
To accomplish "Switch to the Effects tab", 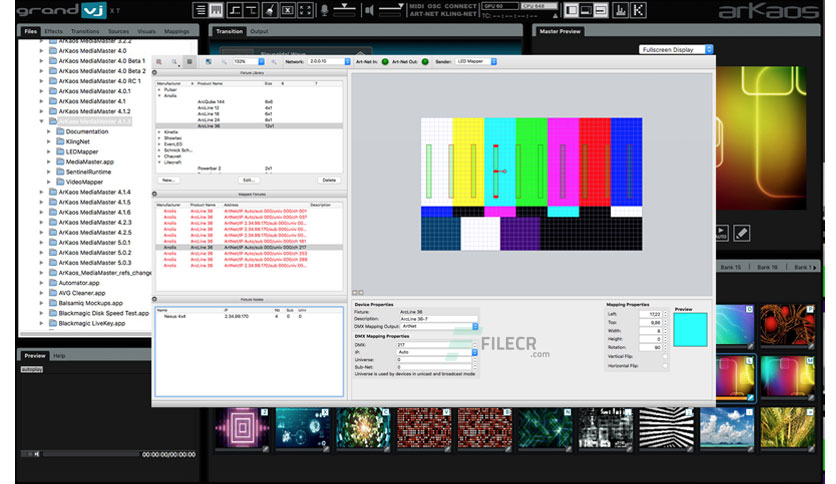I will [x=53, y=31].
